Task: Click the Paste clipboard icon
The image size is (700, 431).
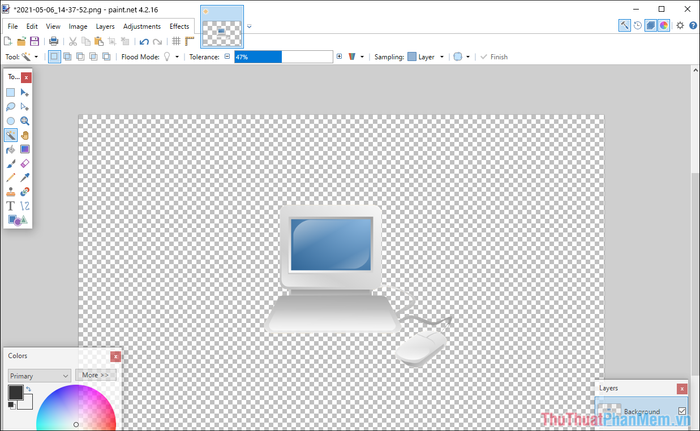Action: (x=99, y=42)
